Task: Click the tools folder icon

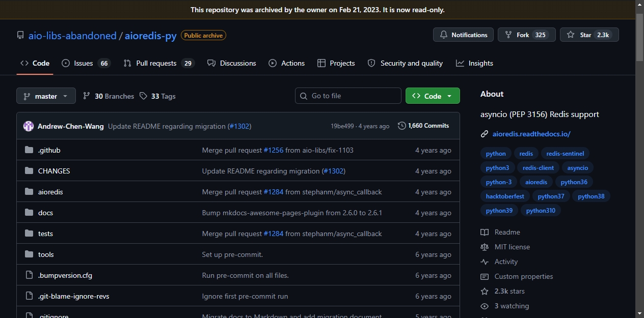Action: (29, 254)
